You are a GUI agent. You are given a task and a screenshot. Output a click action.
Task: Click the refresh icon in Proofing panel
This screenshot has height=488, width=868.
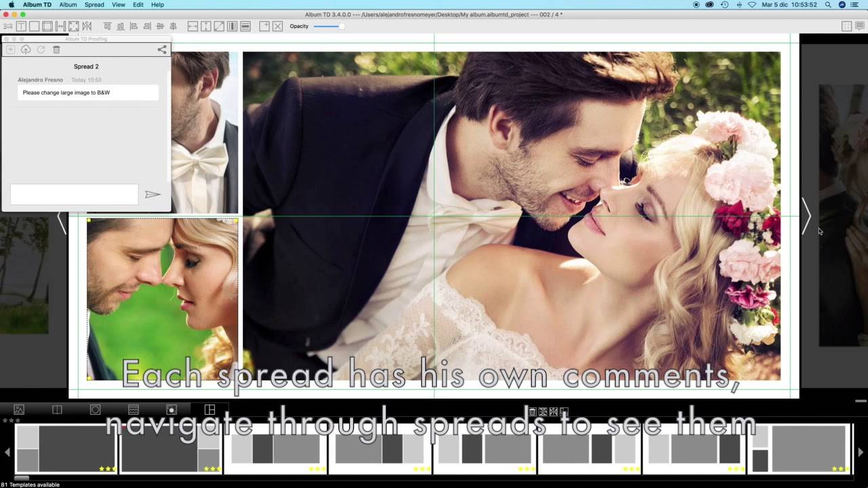[x=41, y=49]
